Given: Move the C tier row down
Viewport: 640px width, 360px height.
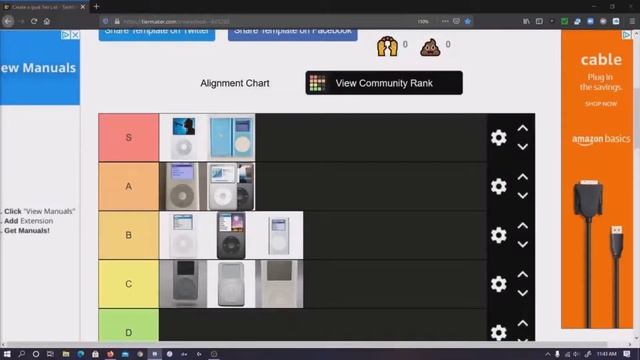Looking at the screenshot, I should pos(522,293).
